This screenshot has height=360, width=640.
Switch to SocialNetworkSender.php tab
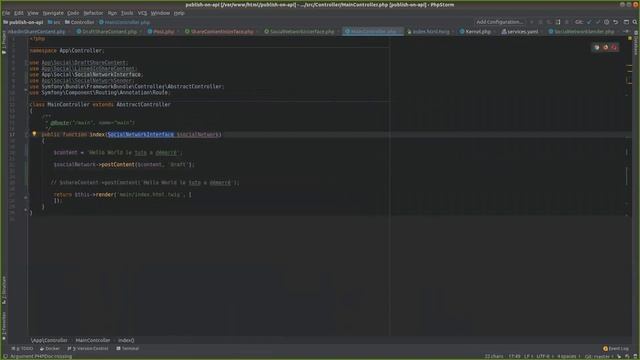[584, 31]
